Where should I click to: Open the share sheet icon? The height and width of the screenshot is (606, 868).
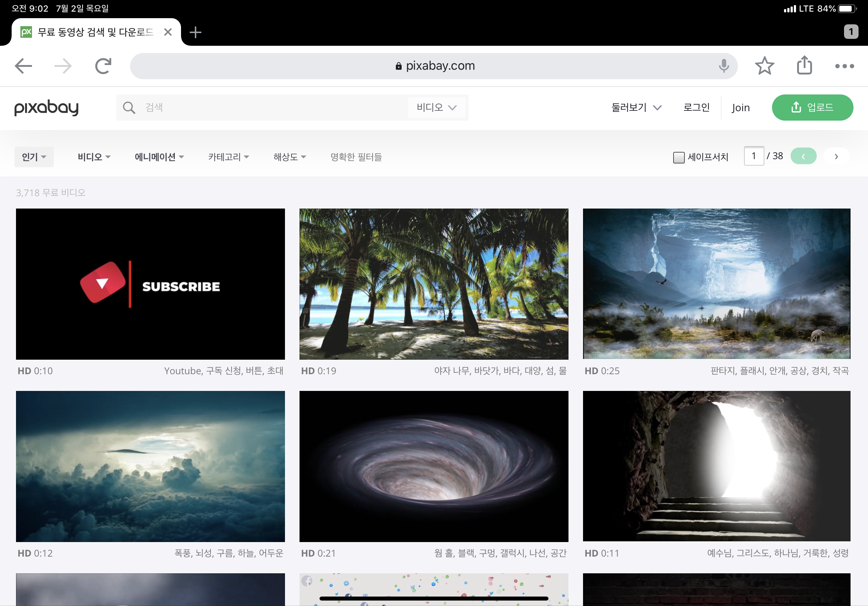point(804,65)
